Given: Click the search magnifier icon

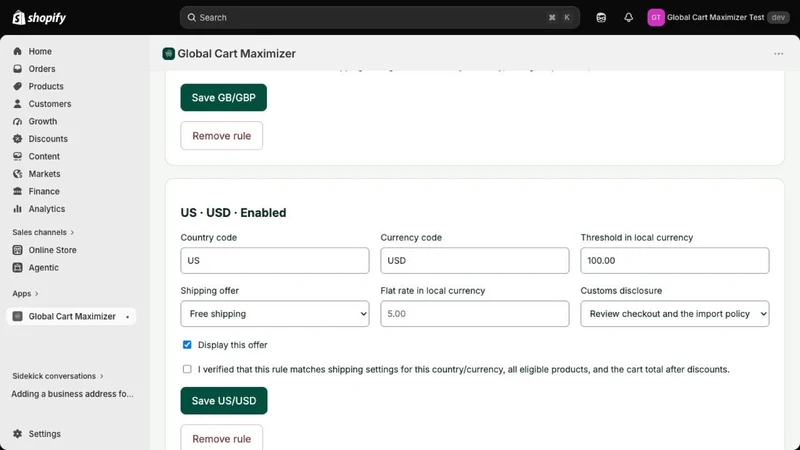Looking at the screenshot, I should [191, 17].
